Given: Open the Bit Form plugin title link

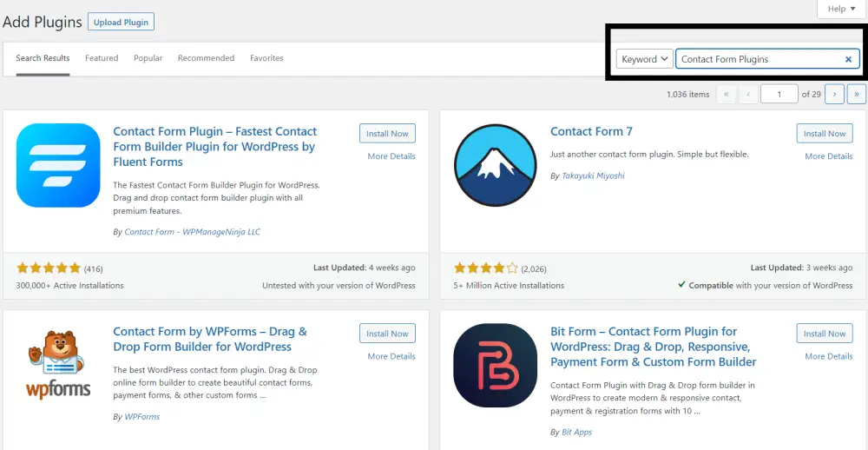Looking at the screenshot, I should pyautogui.click(x=654, y=347).
